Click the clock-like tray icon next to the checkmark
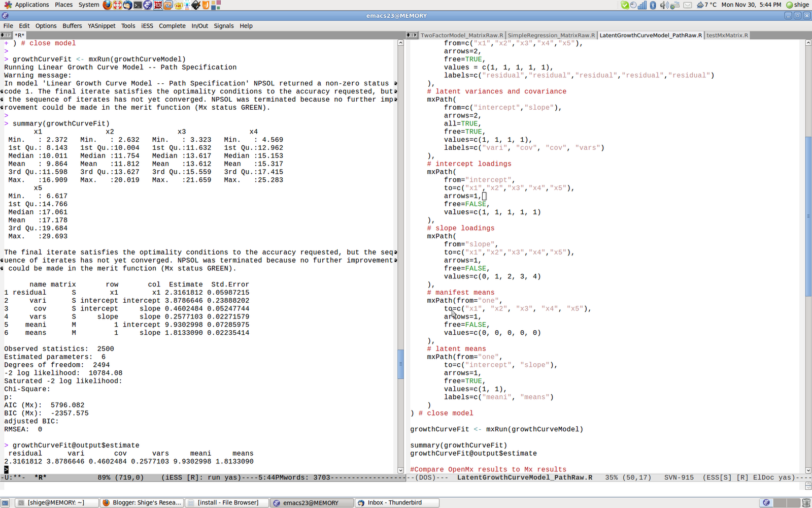This screenshot has height=508, width=812. [x=633, y=5]
